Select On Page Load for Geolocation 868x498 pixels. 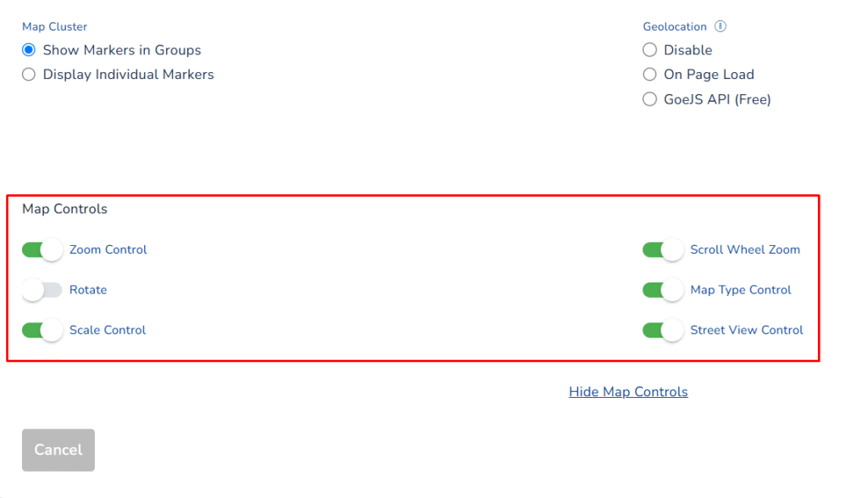tap(649, 75)
